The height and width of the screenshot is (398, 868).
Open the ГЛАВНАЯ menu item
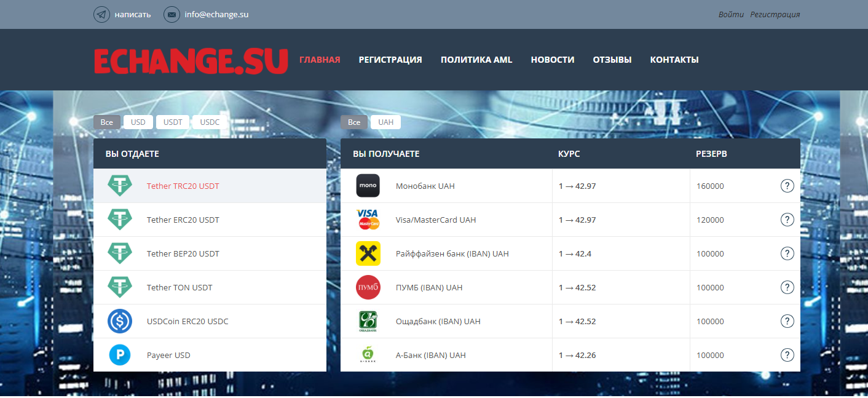coord(320,60)
